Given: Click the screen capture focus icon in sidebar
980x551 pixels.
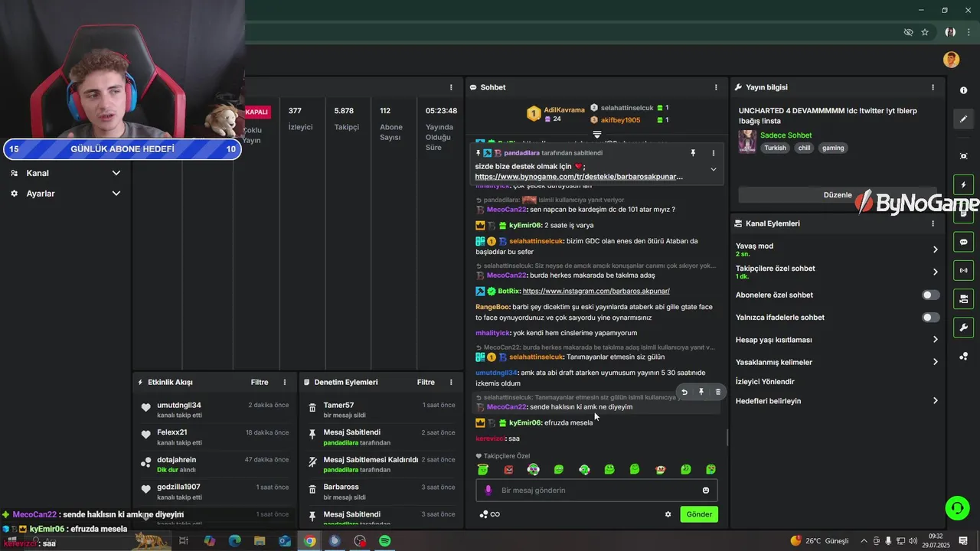Looking at the screenshot, I should pyautogui.click(x=963, y=156).
